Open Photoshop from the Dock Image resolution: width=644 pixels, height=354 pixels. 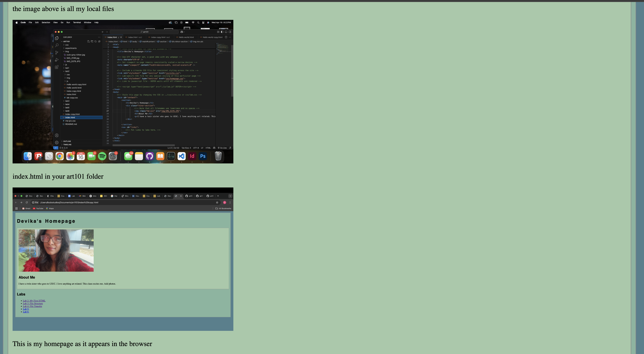click(203, 156)
